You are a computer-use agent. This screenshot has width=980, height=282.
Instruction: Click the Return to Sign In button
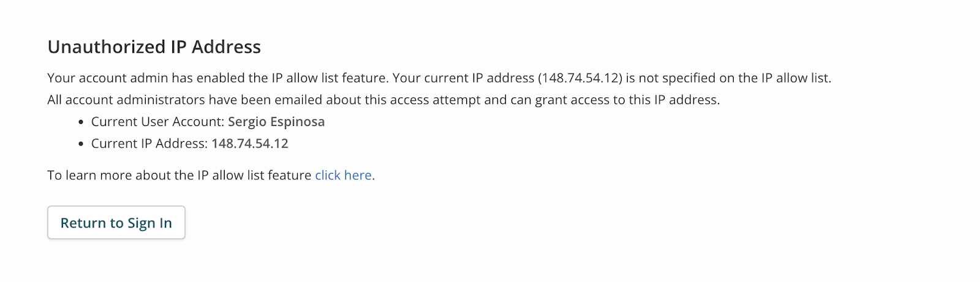coord(116,223)
